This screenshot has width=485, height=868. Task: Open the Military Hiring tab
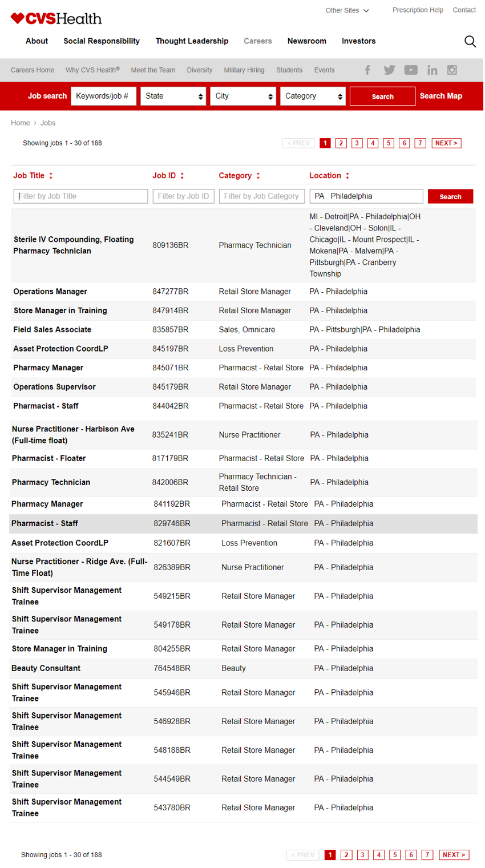click(244, 70)
